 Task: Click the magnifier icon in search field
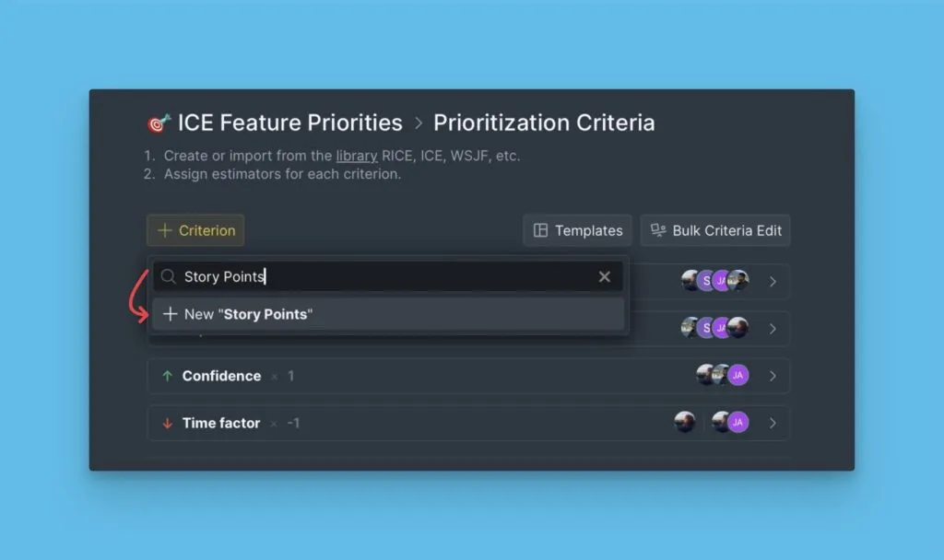(168, 276)
